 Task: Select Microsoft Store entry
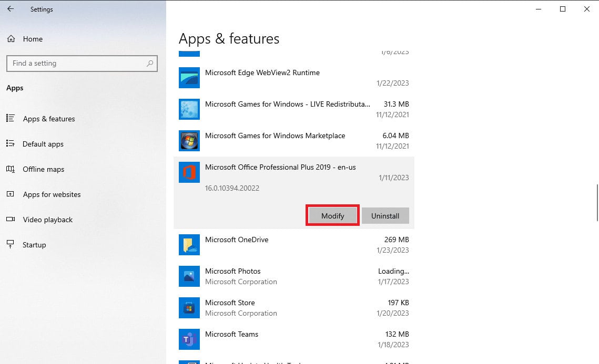click(294, 307)
